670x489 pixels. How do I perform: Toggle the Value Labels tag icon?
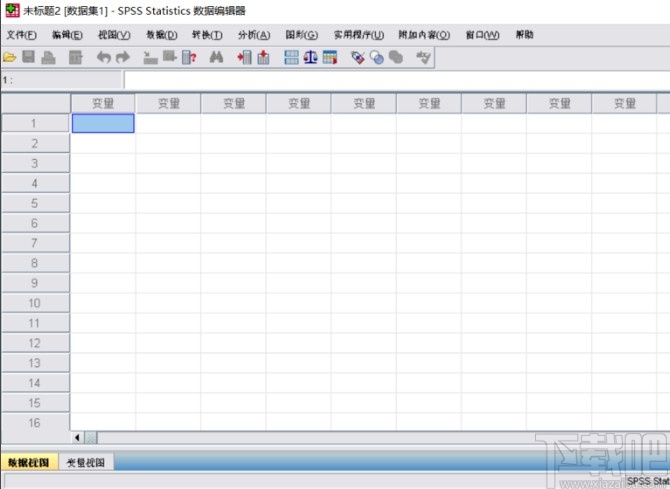[x=358, y=57]
